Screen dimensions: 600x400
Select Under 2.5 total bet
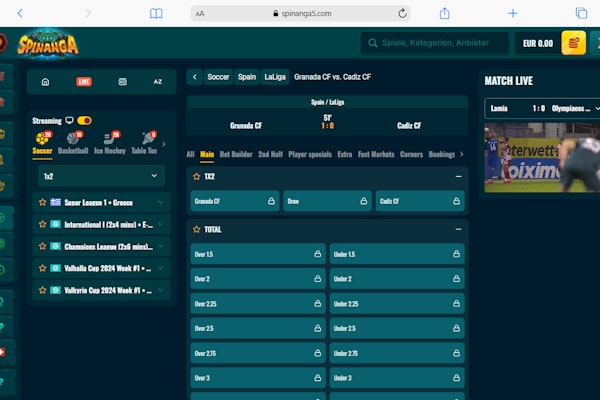397,328
